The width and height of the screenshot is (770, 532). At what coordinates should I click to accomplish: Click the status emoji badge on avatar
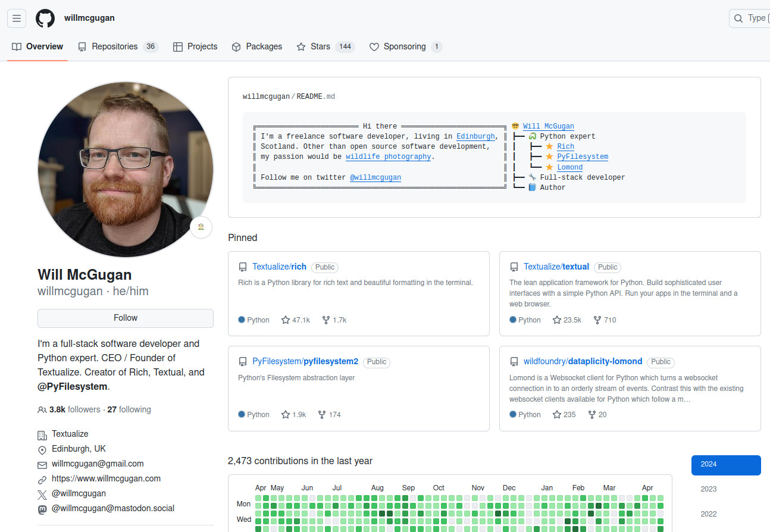pos(201,227)
